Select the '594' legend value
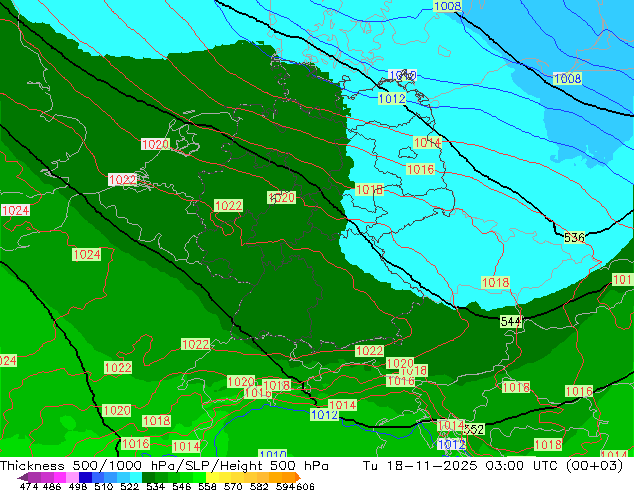The height and width of the screenshot is (490, 634). (285, 486)
